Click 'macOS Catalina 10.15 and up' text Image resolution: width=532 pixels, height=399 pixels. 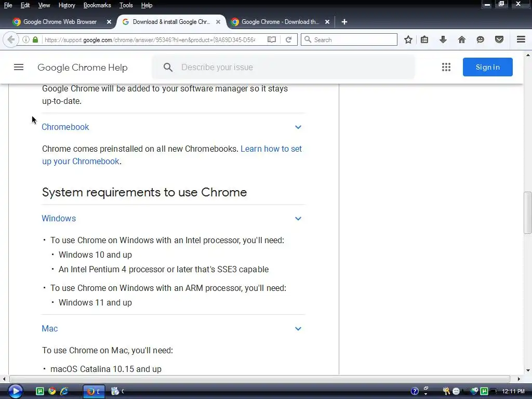click(x=106, y=369)
